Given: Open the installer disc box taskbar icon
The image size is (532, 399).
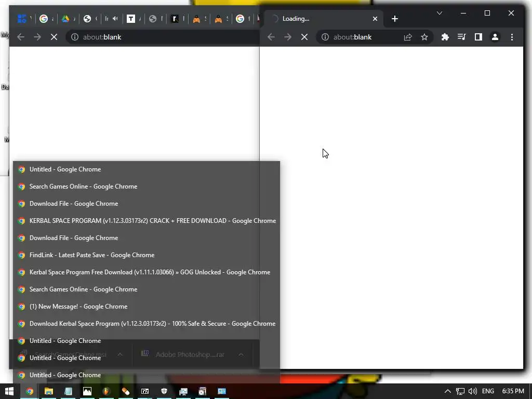Looking at the screenshot, I should [203, 391].
